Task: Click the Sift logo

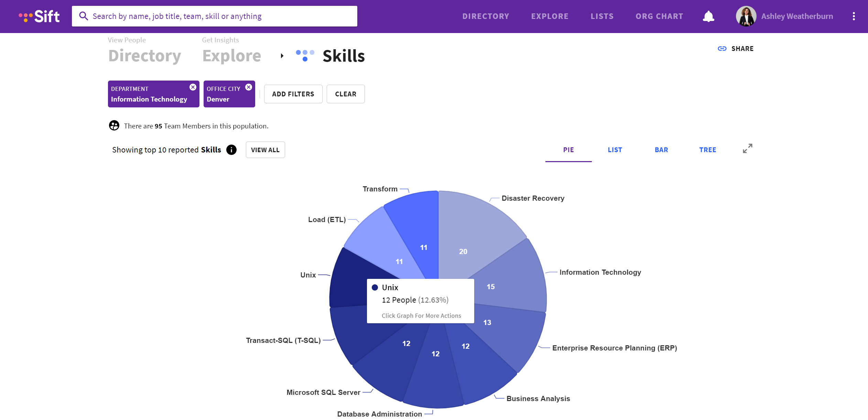Action: [x=39, y=15]
